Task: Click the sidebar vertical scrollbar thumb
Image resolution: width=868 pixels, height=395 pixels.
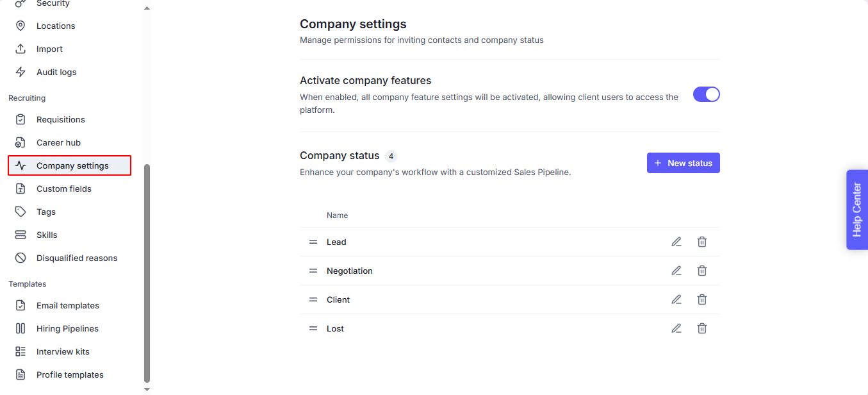Action: (147, 273)
